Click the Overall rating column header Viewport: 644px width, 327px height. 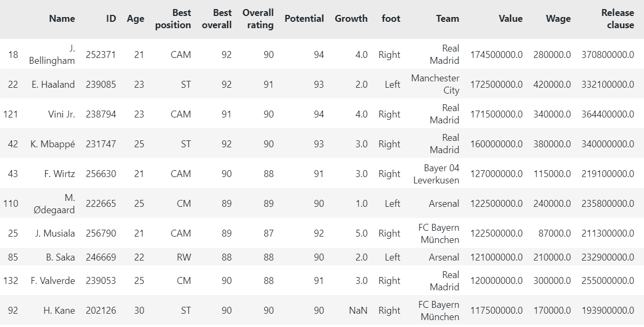[258, 19]
